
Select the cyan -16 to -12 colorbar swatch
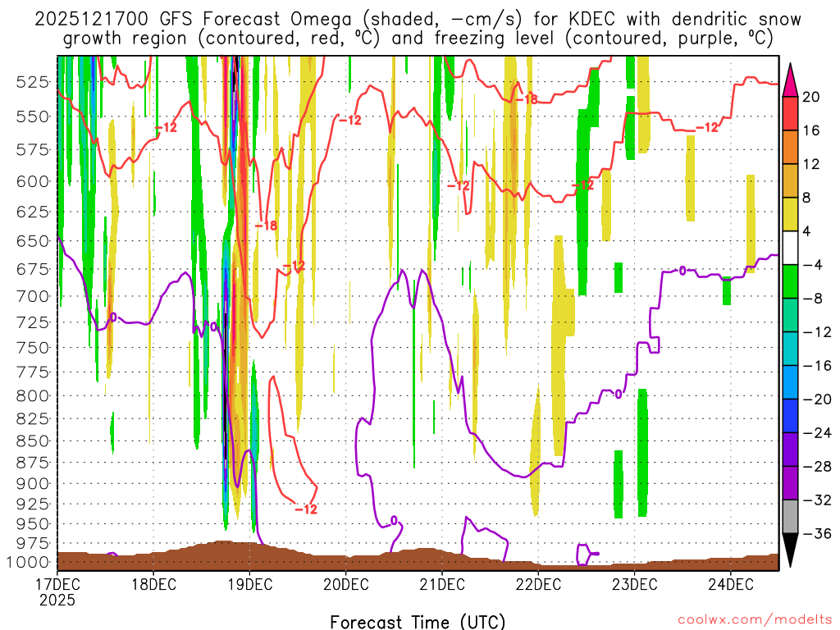790,349
